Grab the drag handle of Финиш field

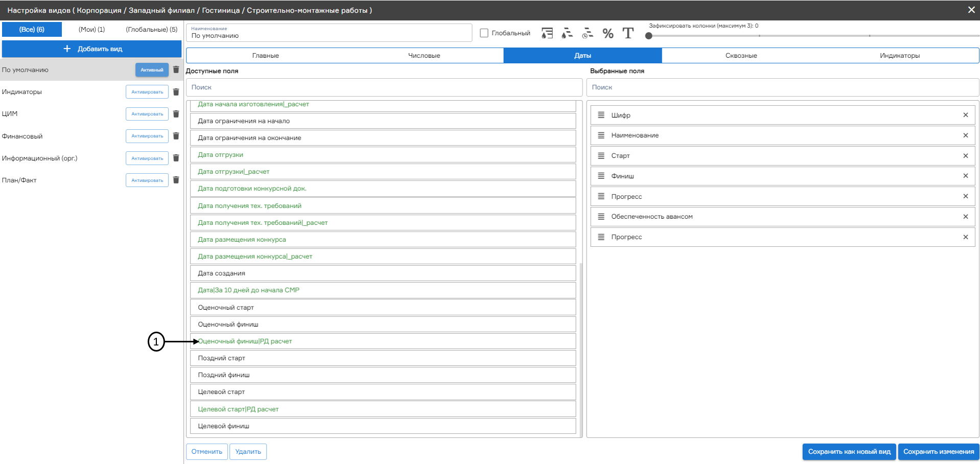[601, 176]
